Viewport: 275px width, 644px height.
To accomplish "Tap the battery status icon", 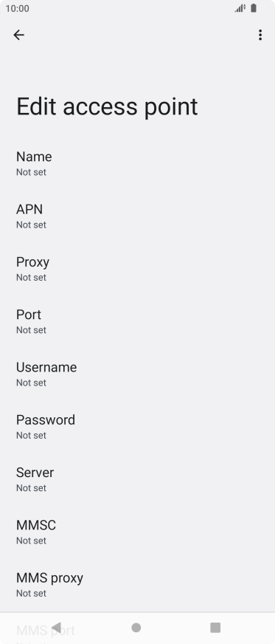I will (x=254, y=8).
